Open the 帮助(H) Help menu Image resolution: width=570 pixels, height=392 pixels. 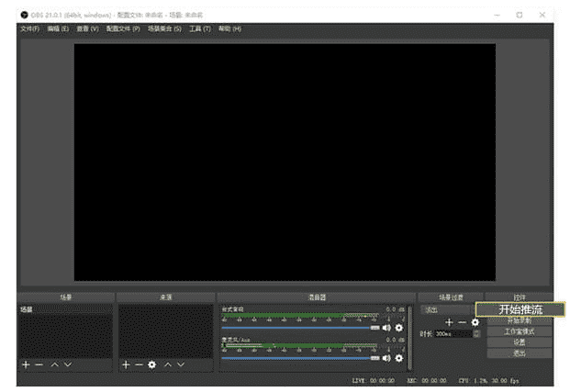pos(229,28)
